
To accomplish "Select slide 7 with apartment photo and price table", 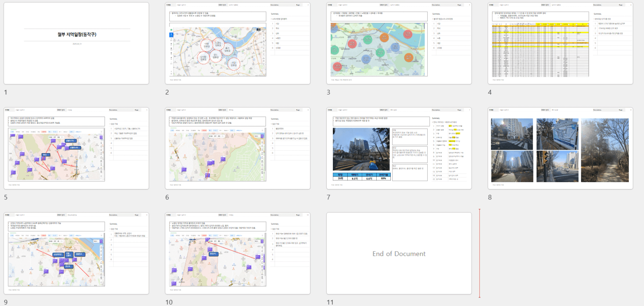I will pyautogui.click(x=399, y=148).
